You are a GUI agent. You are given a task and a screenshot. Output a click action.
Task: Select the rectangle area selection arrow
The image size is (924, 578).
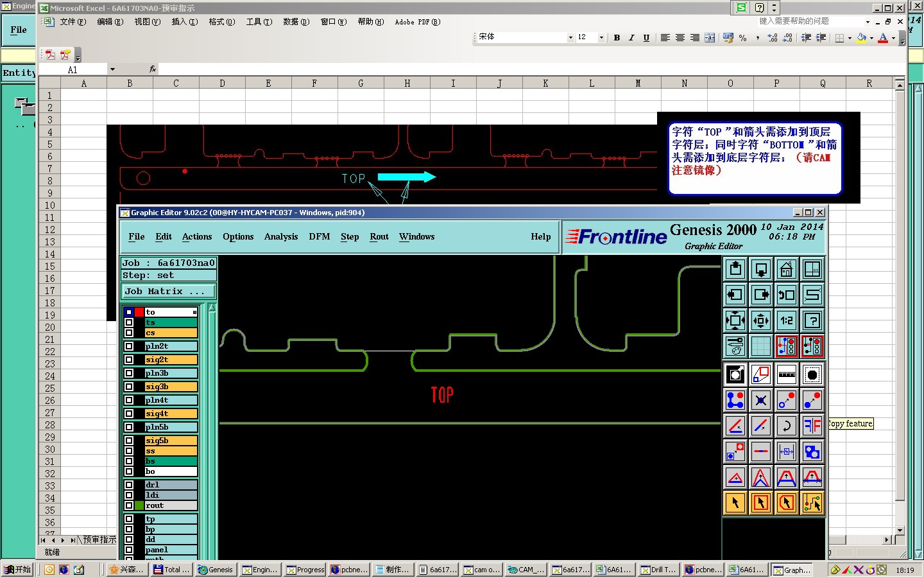[x=761, y=503]
